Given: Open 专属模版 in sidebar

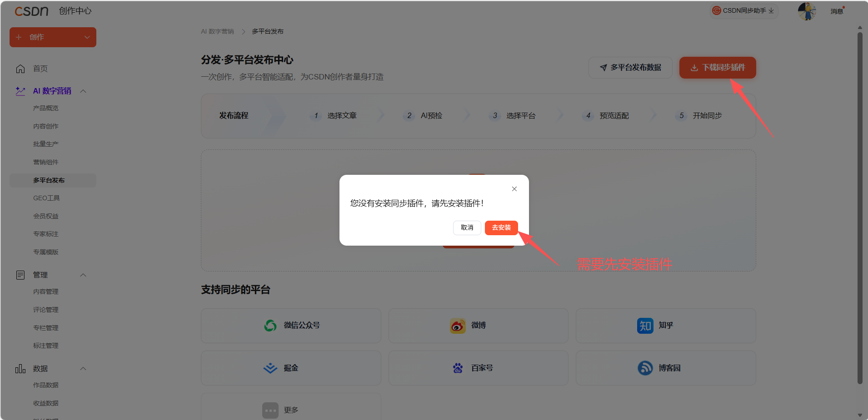Looking at the screenshot, I should coord(45,252).
